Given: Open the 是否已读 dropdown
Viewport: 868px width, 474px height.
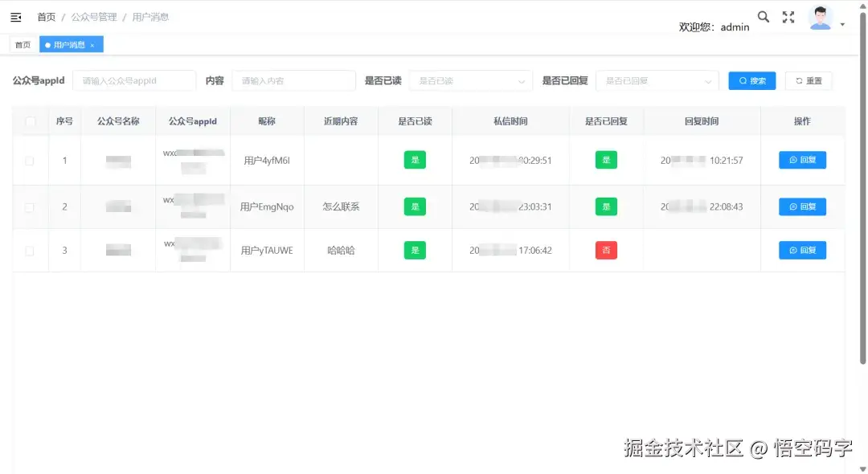Looking at the screenshot, I should coord(470,80).
